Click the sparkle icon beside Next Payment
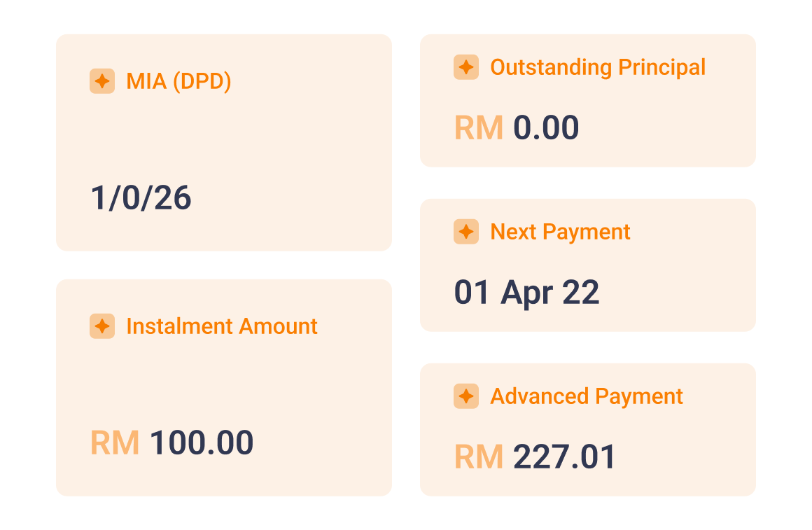 466,232
